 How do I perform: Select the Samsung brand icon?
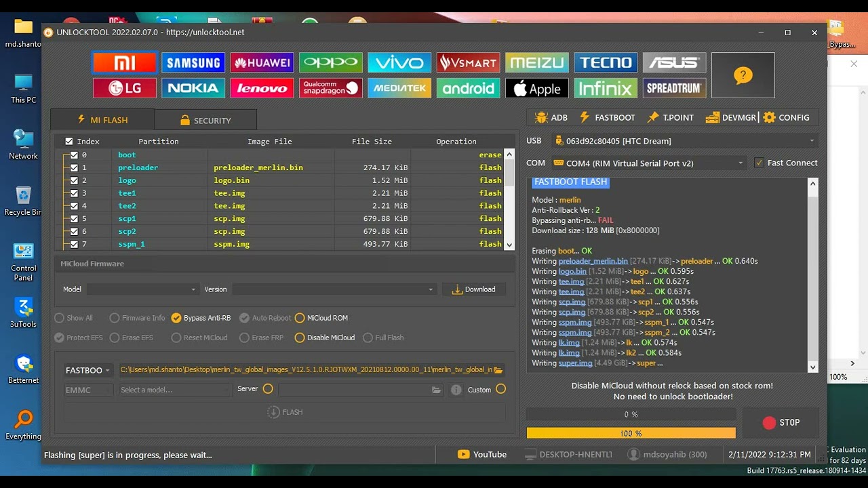pos(193,63)
